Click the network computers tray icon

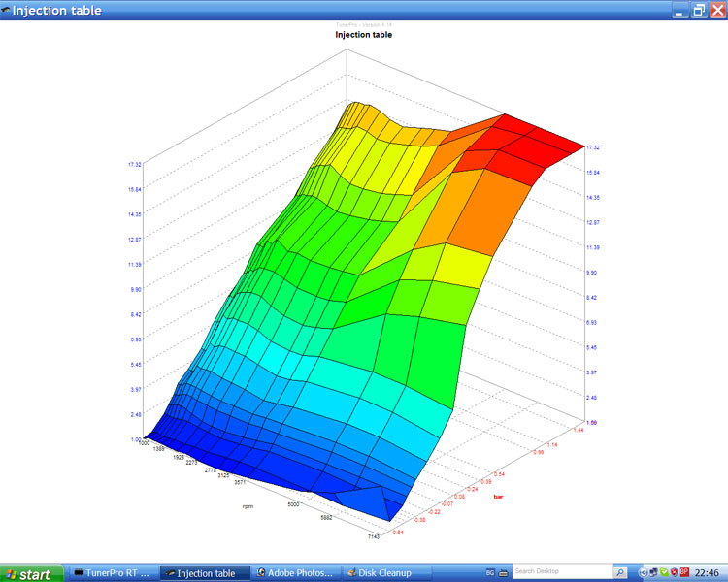click(x=653, y=572)
